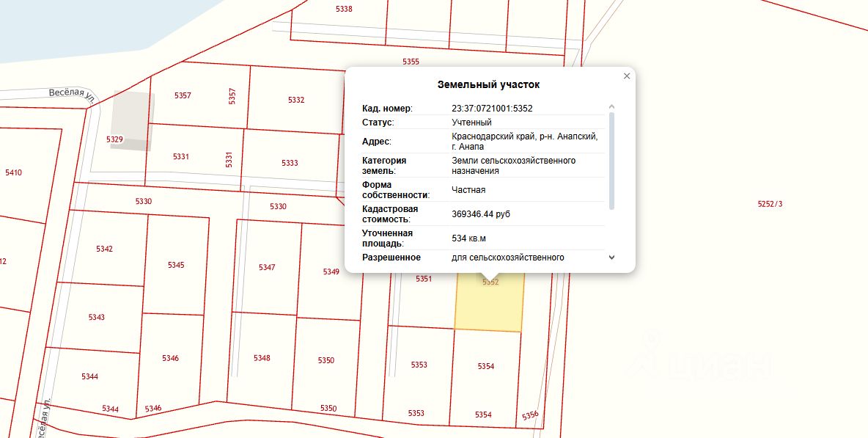Image resolution: width=868 pixels, height=438 pixels.
Task: Click the gray building beside parcel 5329
Action: pyautogui.click(x=133, y=120)
